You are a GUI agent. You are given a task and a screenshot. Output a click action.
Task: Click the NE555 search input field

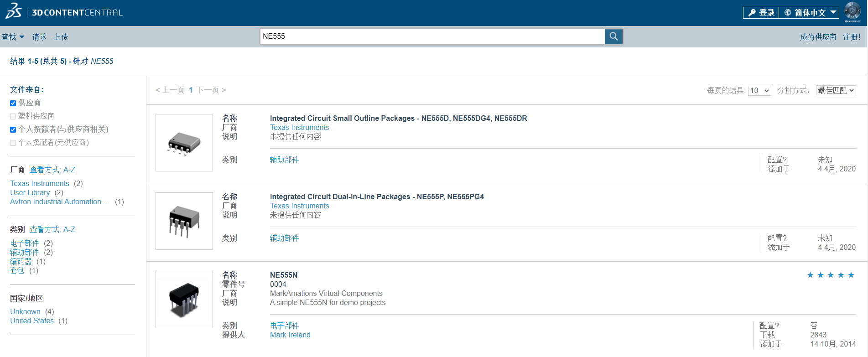[432, 36]
